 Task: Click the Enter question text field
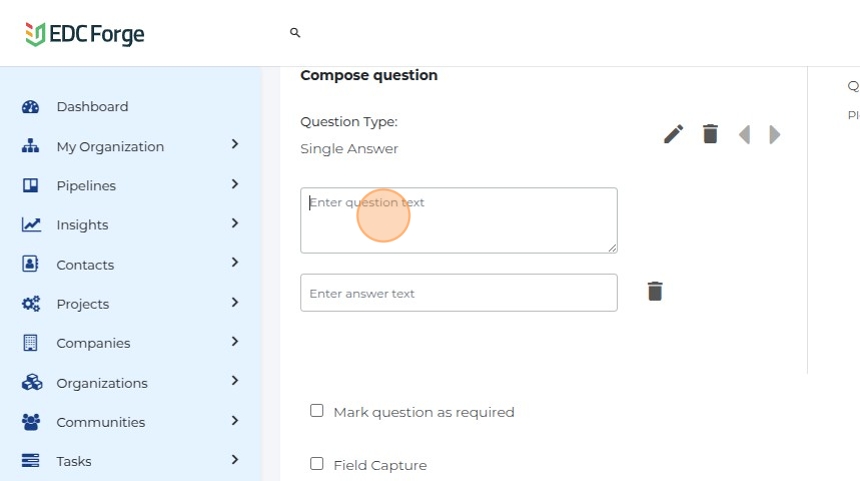tap(458, 220)
